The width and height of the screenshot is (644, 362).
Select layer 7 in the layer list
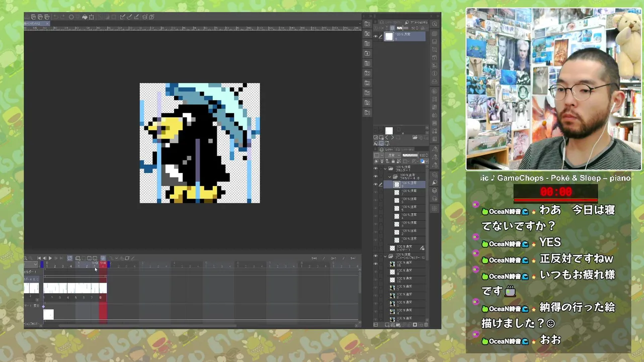coord(405,193)
